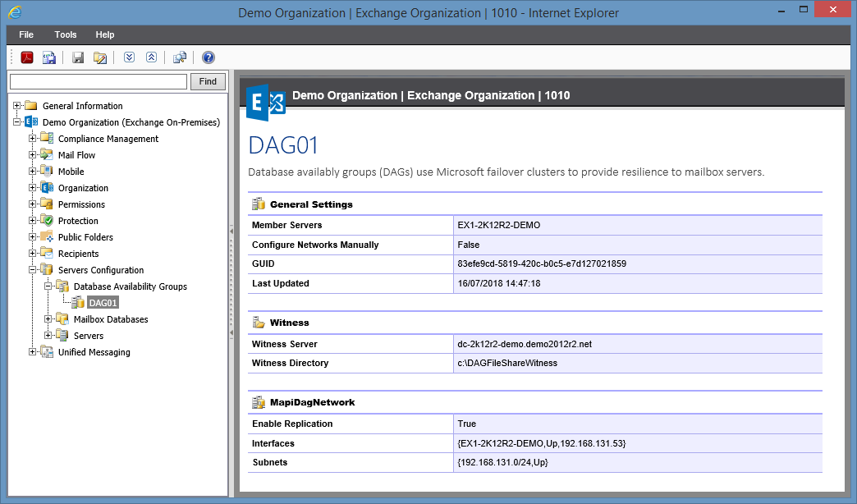Click the Recipients folder icon

point(47,253)
